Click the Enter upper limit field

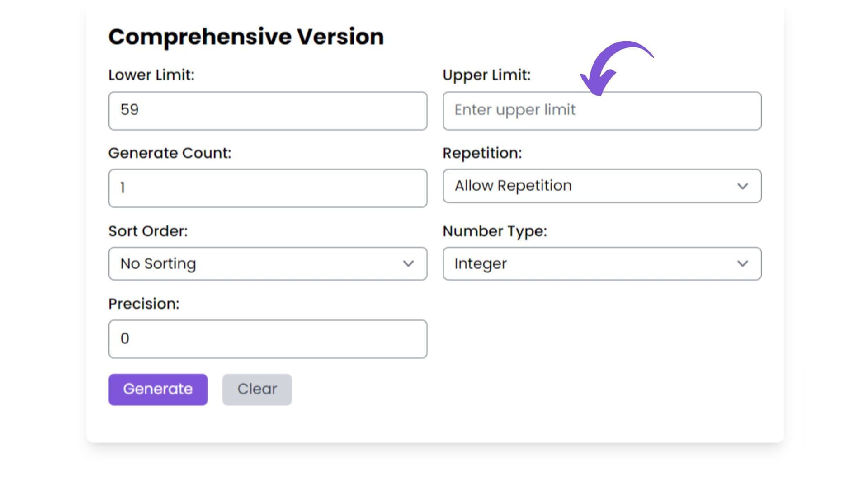click(601, 111)
